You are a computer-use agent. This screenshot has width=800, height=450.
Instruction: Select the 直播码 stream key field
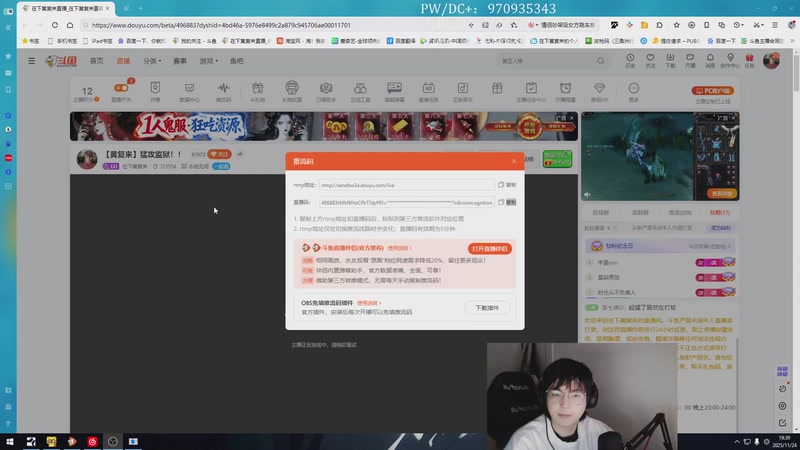point(407,203)
